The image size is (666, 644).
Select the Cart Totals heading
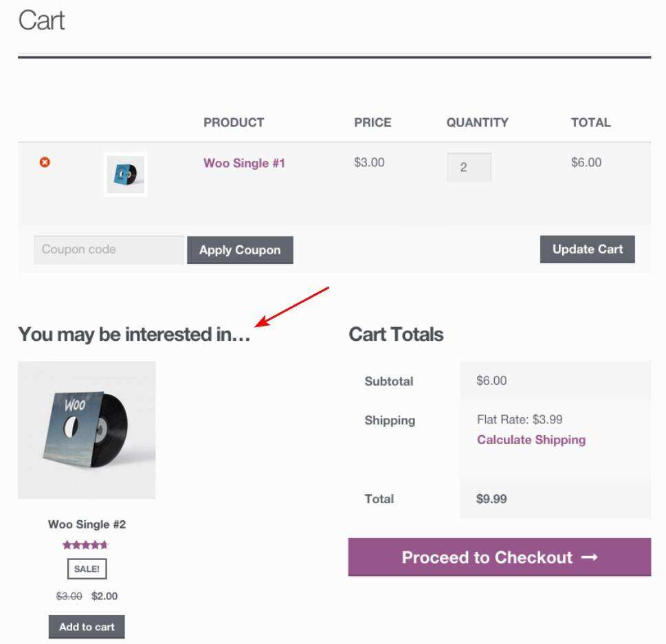396,335
